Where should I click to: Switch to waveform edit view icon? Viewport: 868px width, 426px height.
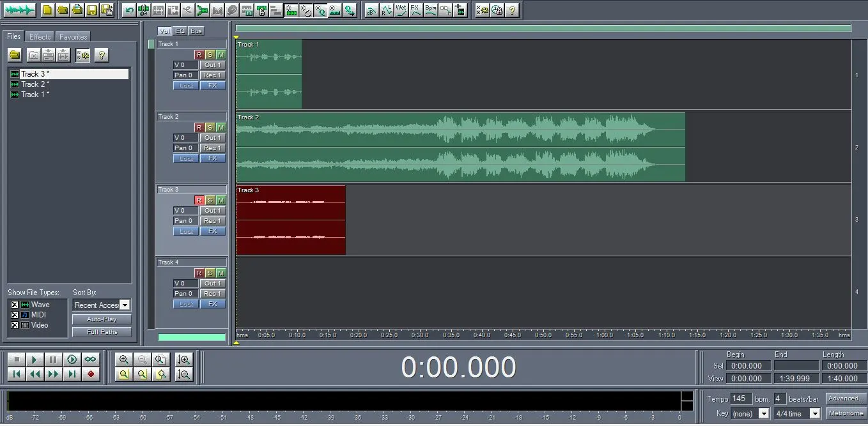(19, 10)
